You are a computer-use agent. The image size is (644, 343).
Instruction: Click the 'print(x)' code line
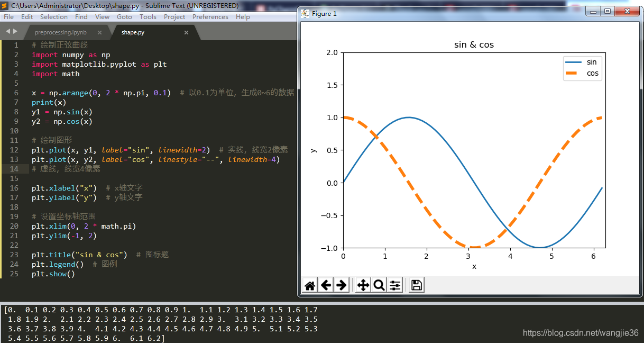(49, 102)
